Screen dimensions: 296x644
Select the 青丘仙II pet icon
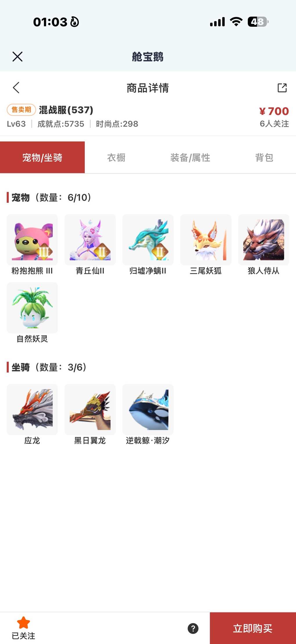[90, 240]
